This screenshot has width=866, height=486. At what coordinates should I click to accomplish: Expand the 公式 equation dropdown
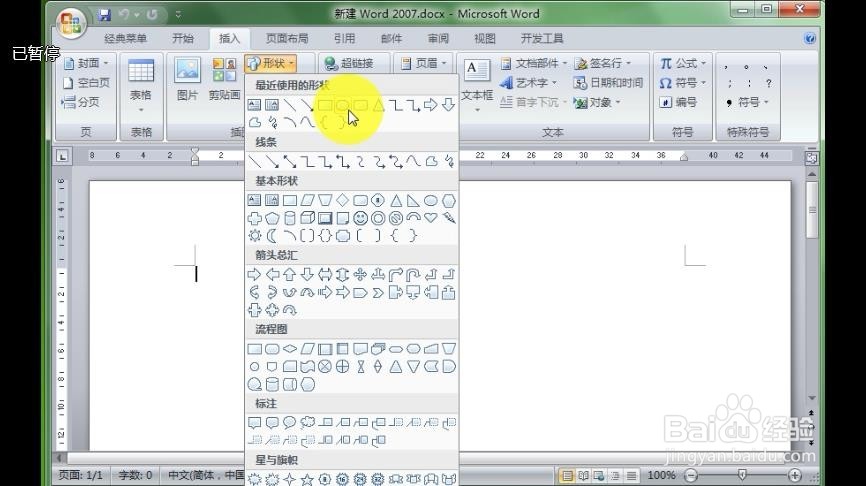(683, 64)
